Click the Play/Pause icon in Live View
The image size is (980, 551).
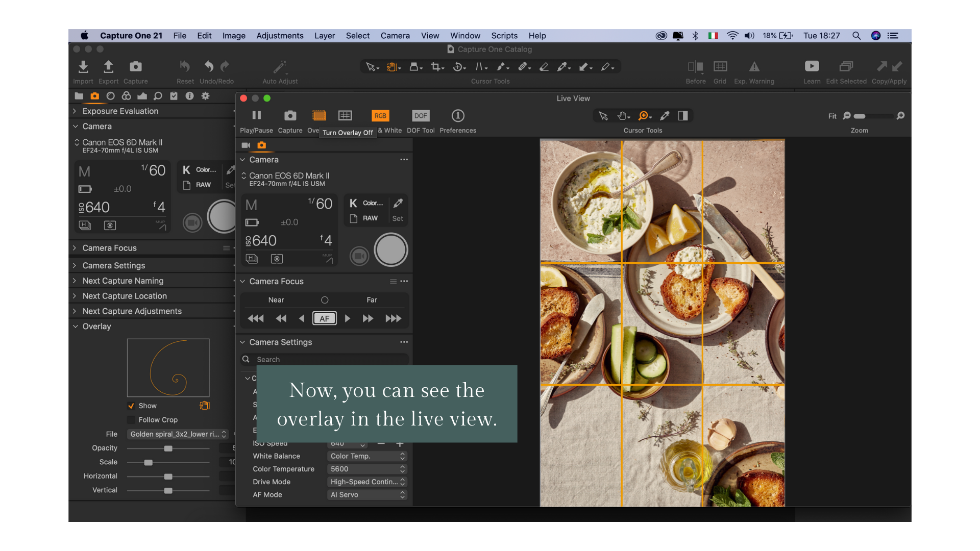click(257, 115)
